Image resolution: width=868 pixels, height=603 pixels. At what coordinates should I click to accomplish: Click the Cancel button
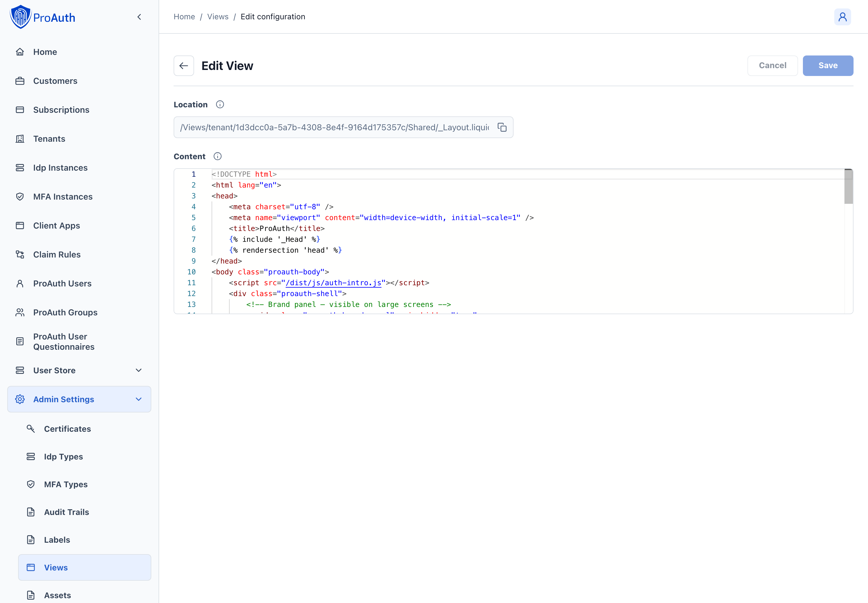tap(772, 66)
